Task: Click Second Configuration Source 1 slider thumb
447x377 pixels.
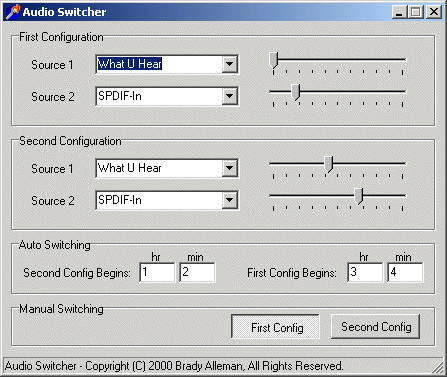Action: click(328, 164)
